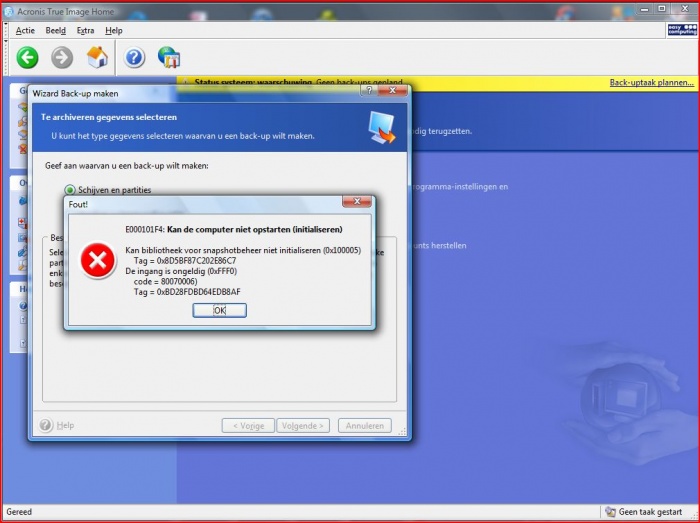Click the wizard title bar question mark button
This screenshot has height=523, width=700.
click(x=369, y=91)
